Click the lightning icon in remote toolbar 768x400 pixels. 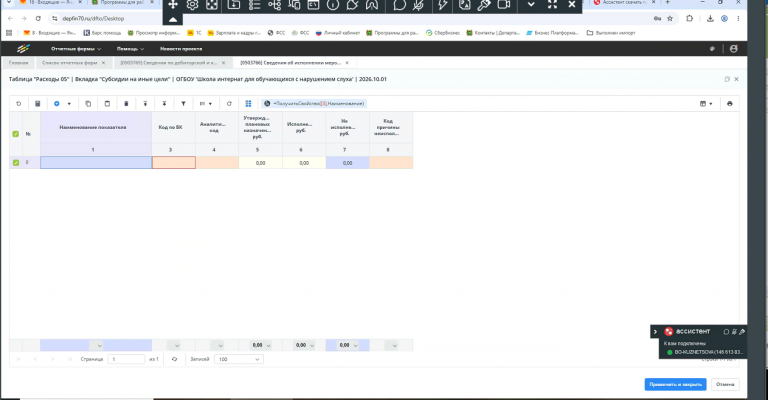(443, 5)
